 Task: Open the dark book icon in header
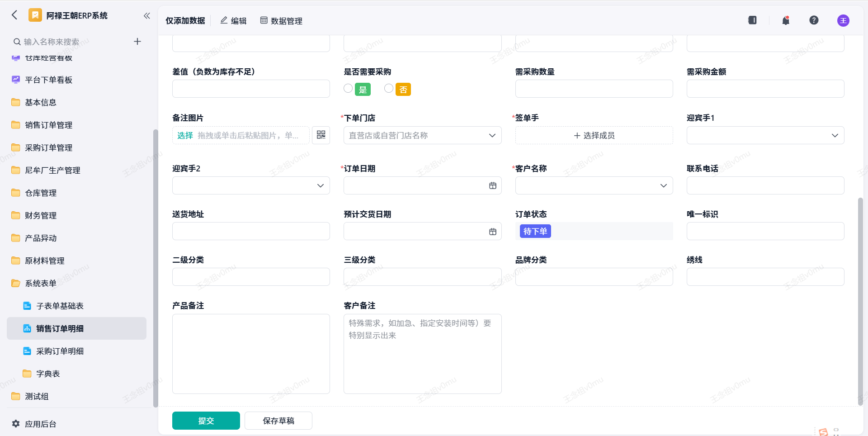pyautogui.click(x=752, y=20)
